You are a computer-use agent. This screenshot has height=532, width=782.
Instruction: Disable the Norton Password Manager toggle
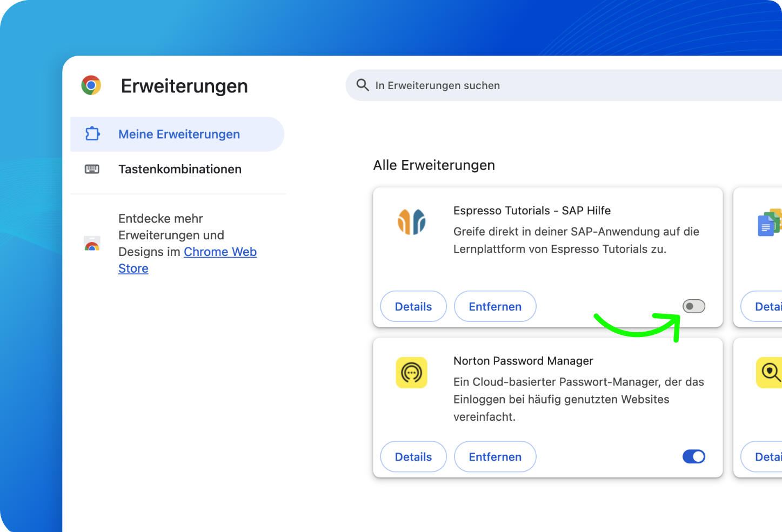pos(694,457)
